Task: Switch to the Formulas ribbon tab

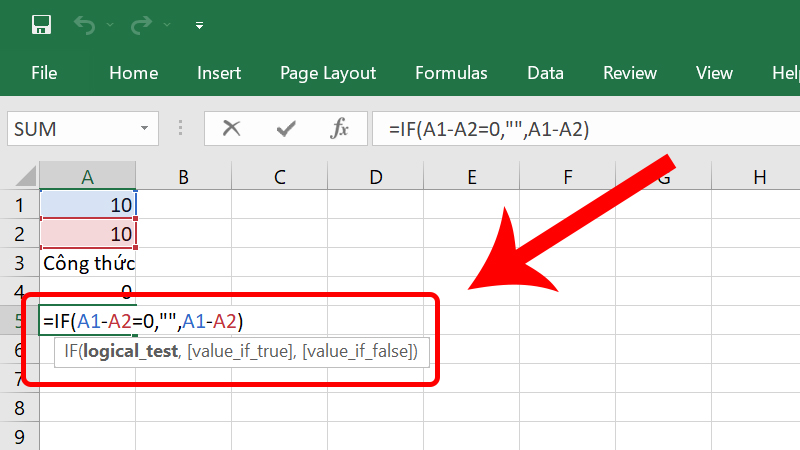Action: coord(451,73)
